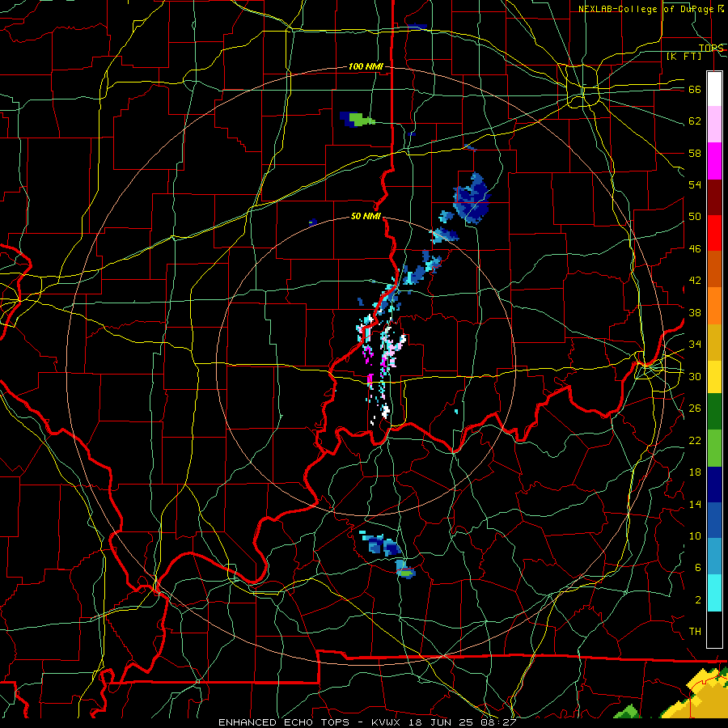
Task: Click the '08:27' timestamp
Action: click(500, 722)
